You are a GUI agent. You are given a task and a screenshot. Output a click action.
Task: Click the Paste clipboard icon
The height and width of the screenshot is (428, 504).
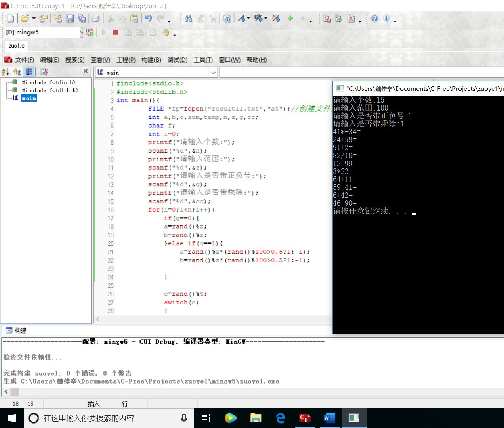point(134,18)
